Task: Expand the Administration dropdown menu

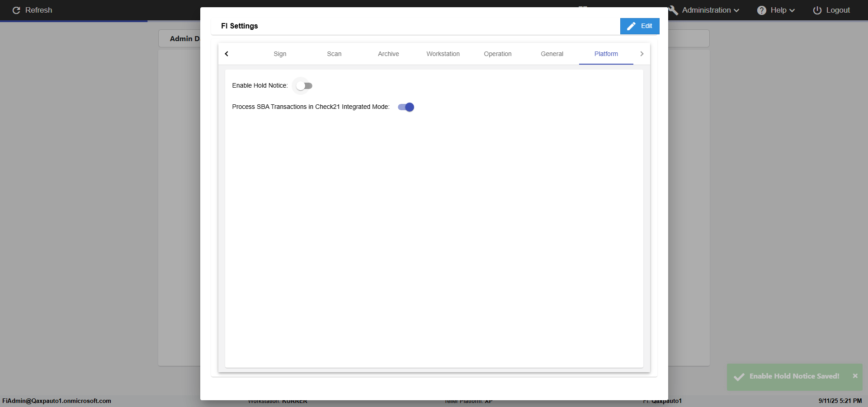Action: coord(711,10)
